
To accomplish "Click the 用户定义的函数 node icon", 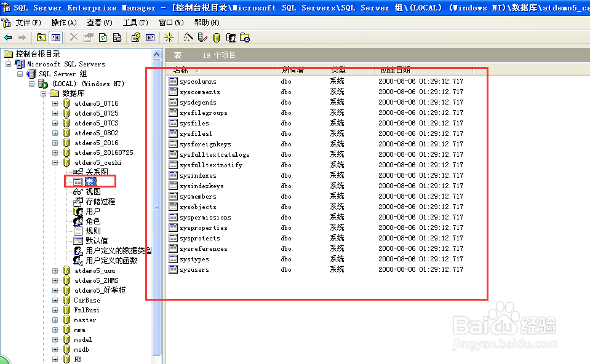I will click(x=78, y=260).
